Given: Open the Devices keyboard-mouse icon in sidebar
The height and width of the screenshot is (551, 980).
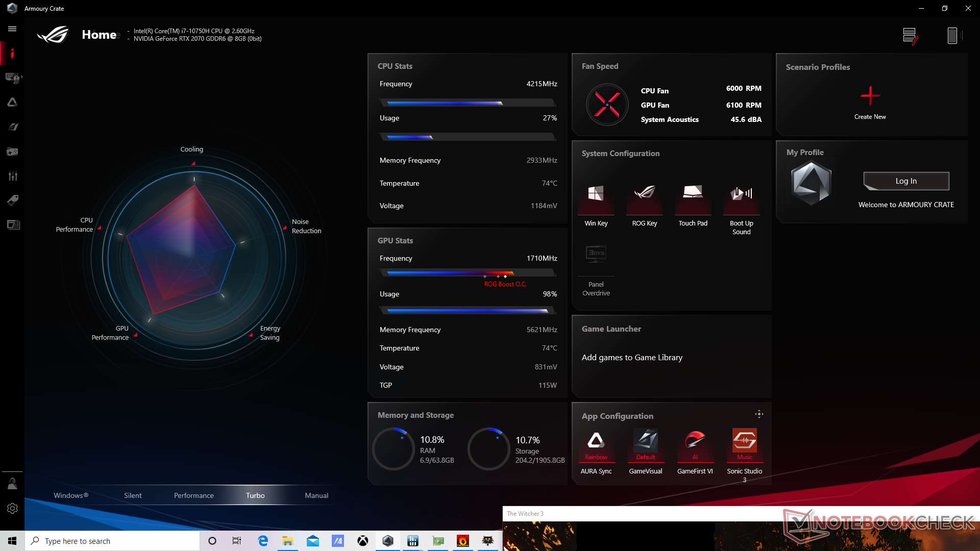Looking at the screenshot, I should point(12,78).
